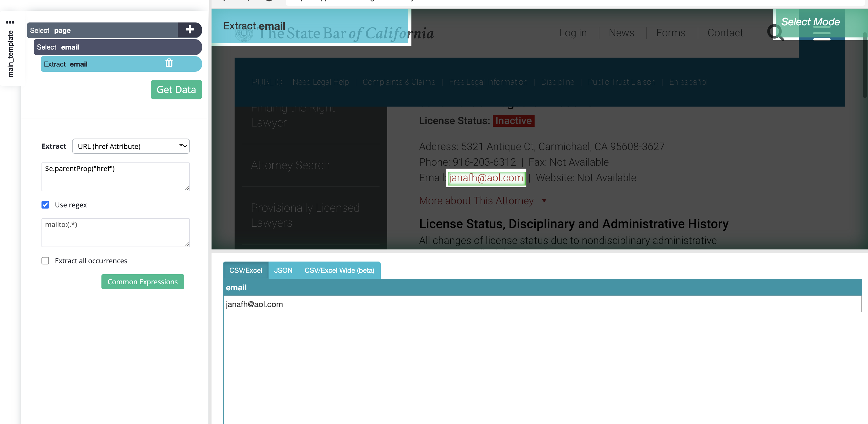This screenshot has height=424, width=868.
Task: Switch to the JSON tab
Action: point(283,270)
